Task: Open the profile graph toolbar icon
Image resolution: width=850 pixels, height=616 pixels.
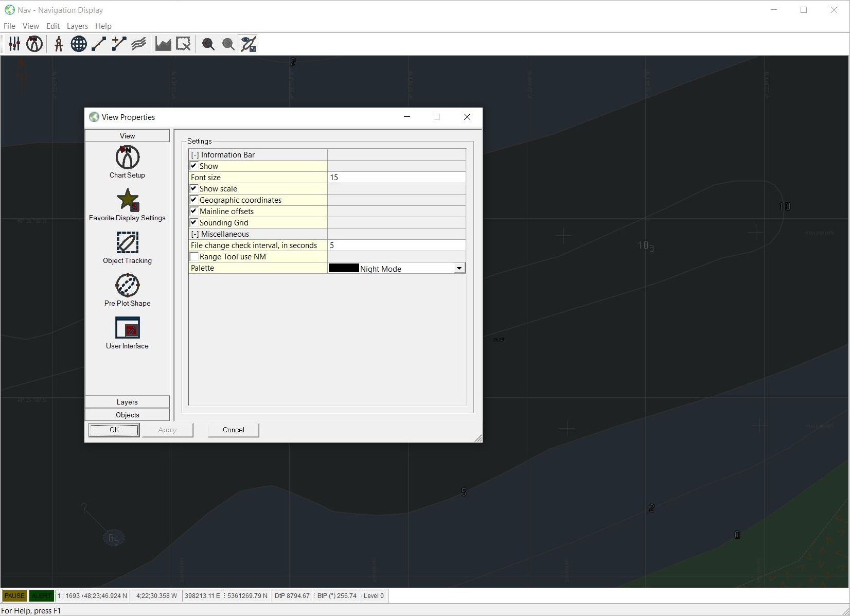Action: point(163,44)
